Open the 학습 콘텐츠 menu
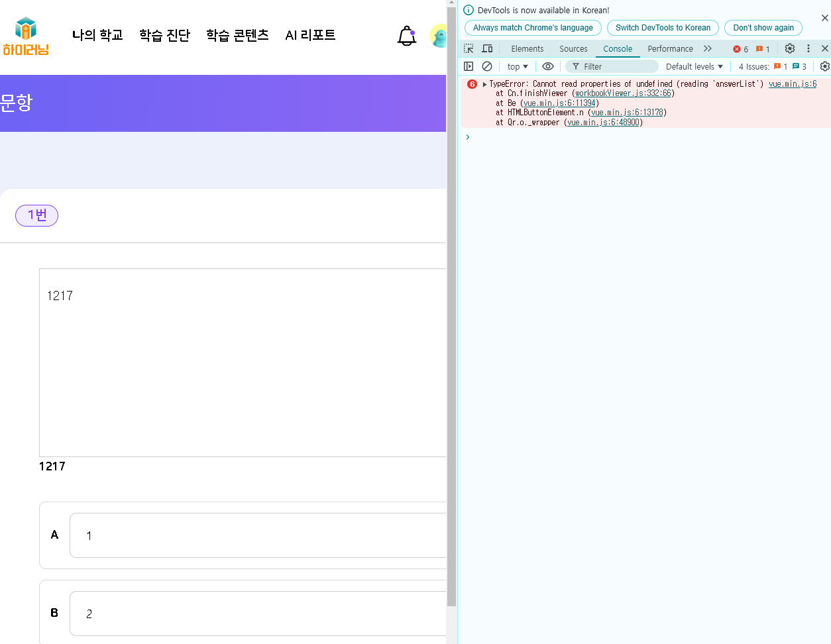Screen dimensions: 831x644 pos(237,35)
